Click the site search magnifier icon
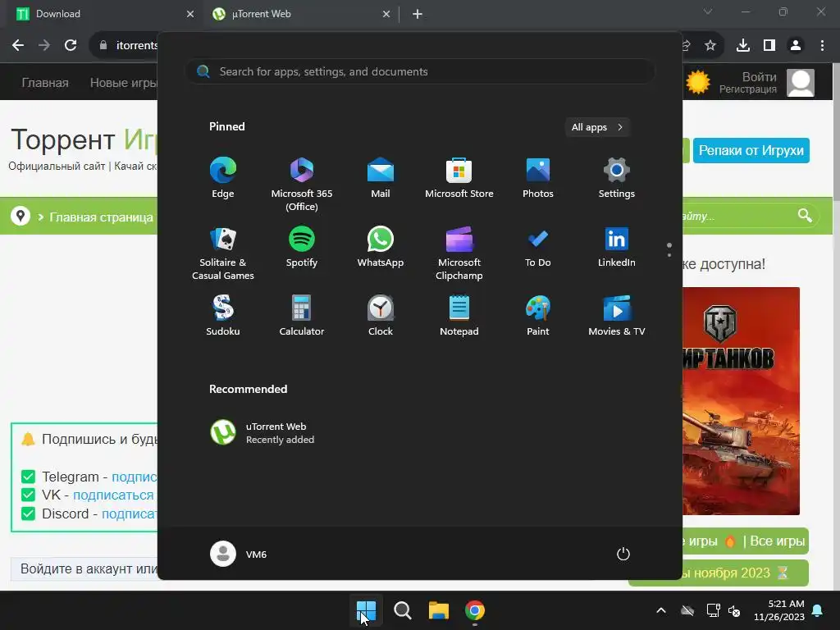The width and height of the screenshot is (840, 630). coord(805,216)
